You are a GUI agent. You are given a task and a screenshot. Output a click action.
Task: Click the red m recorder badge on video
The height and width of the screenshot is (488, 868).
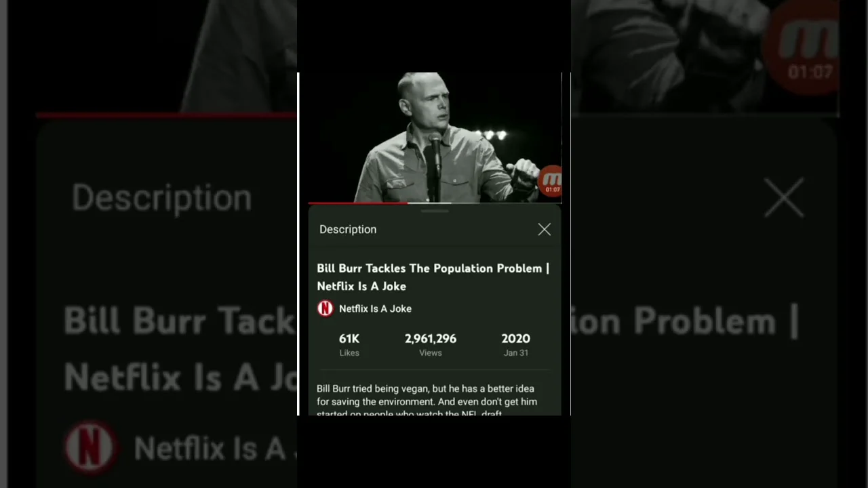point(551,179)
